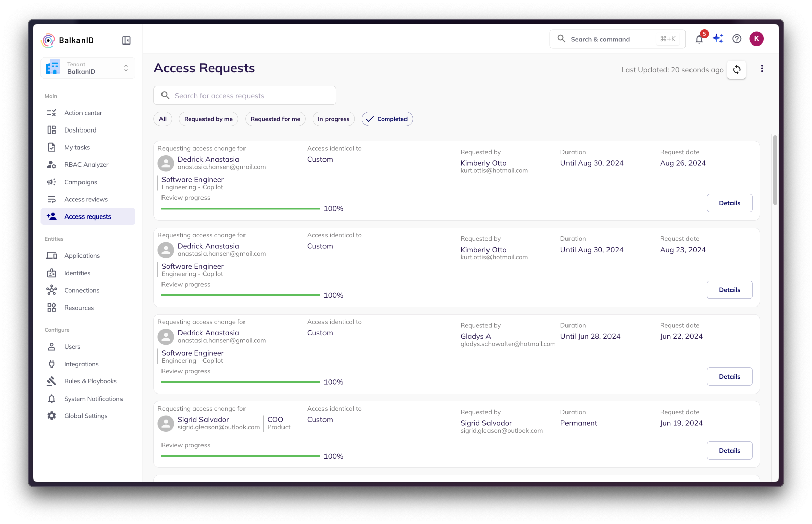Go to Campaigns in sidebar
Screen dimensions: 812x524
coord(80,182)
